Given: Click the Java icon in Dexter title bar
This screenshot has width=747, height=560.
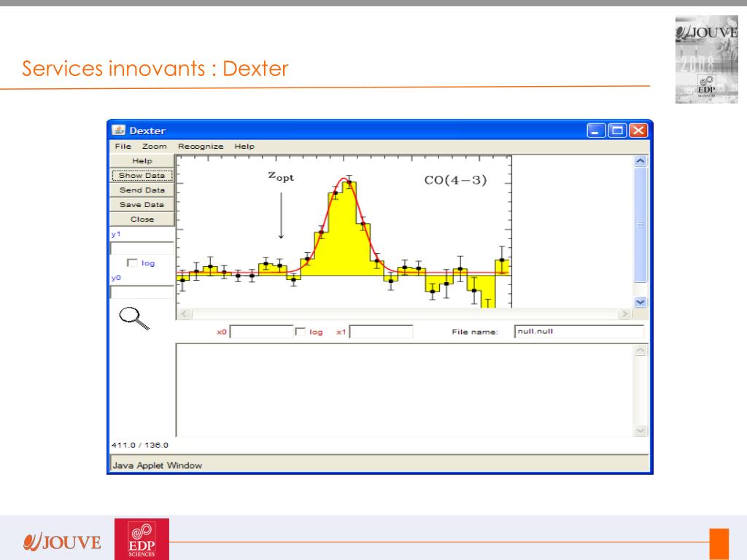Looking at the screenshot, I should [119, 130].
